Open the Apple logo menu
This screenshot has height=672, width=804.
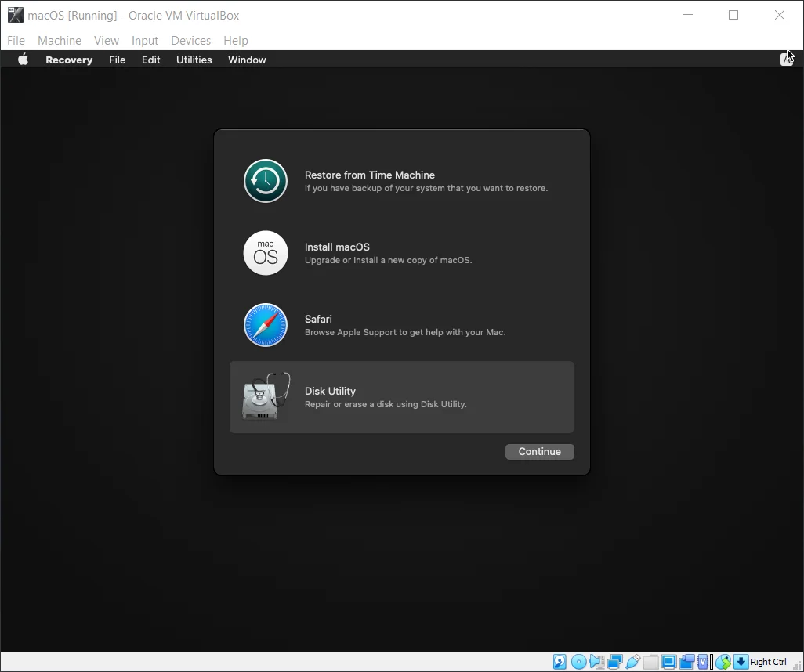23,60
